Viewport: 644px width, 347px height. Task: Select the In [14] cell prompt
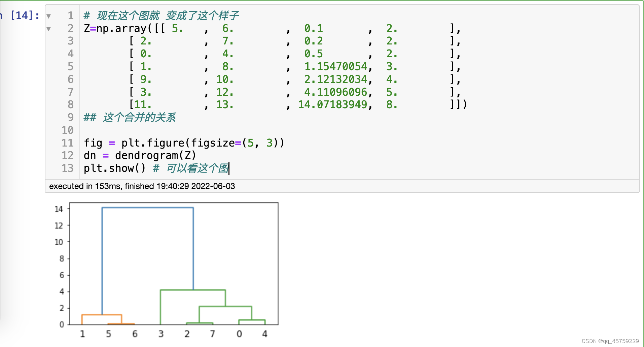pyautogui.click(x=20, y=15)
